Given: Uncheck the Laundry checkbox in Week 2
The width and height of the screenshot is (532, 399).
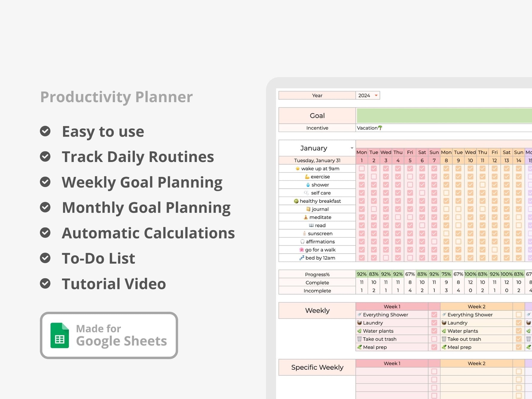Looking at the screenshot, I should tap(519, 323).
